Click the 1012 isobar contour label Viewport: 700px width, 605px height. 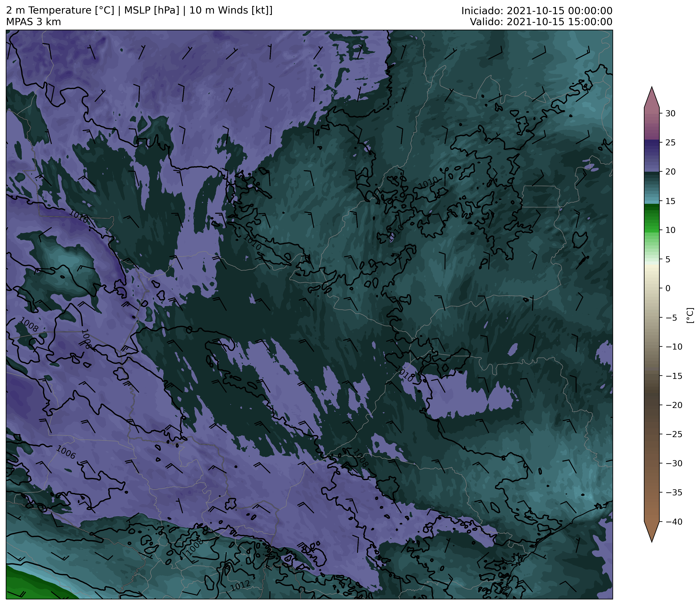click(x=240, y=585)
